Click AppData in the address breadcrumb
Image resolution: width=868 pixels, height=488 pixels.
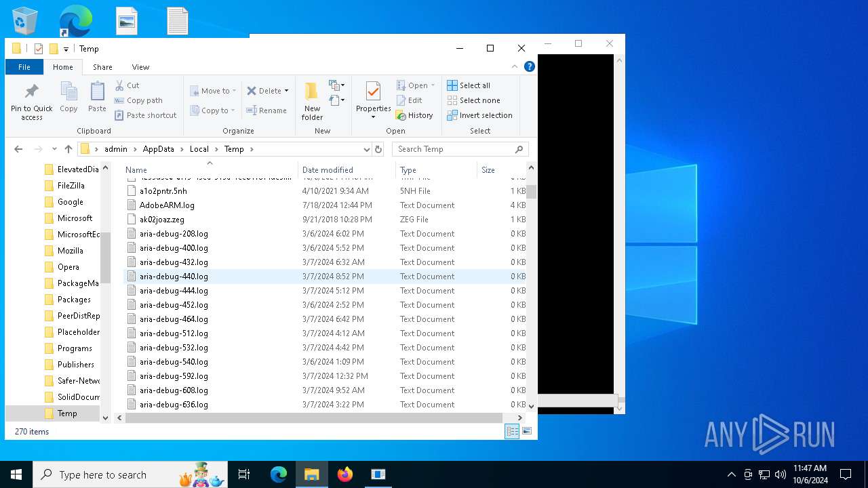158,149
